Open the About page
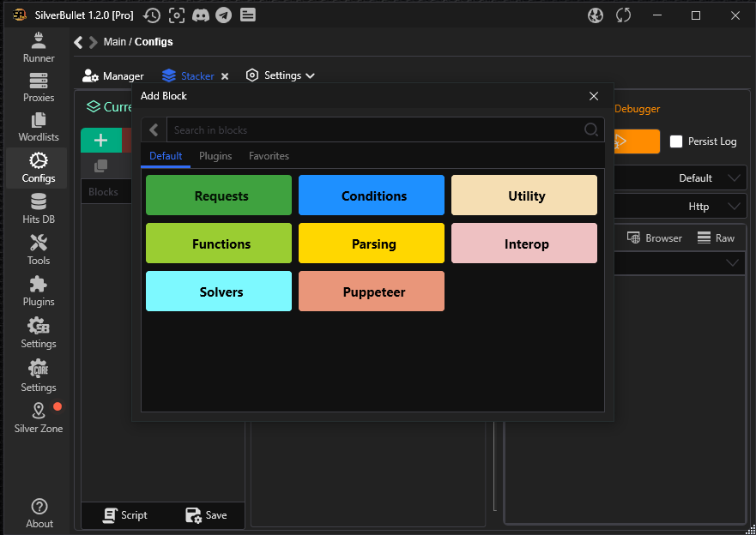756x535 pixels. (39, 514)
